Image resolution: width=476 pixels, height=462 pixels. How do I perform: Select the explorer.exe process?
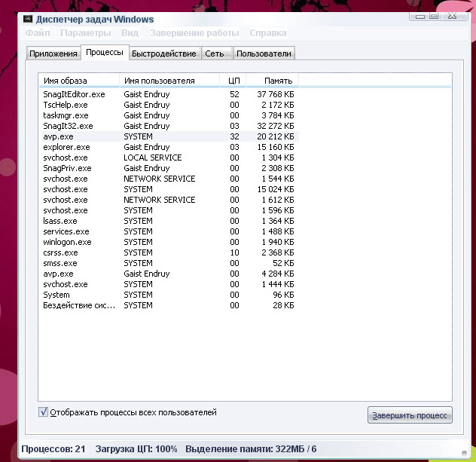coord(169,147)
